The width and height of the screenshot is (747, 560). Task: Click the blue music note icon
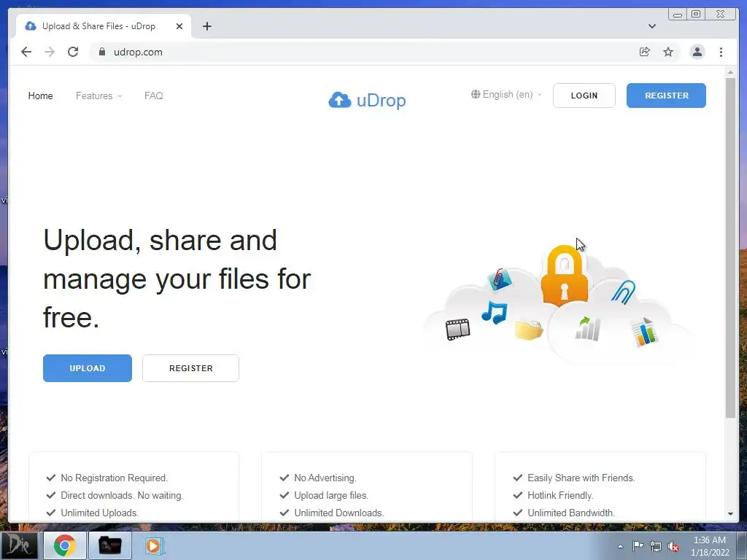(x=495, y=312)
